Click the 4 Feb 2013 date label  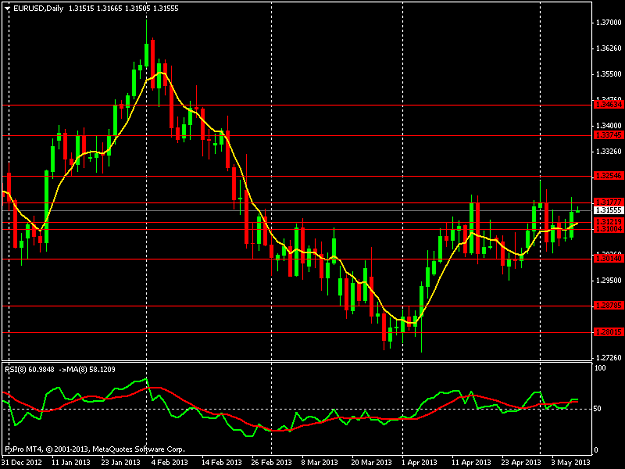click(170, 463)
